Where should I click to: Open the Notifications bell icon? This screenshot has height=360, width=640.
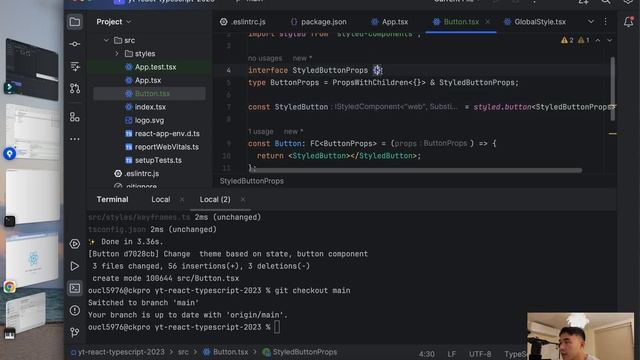pyautogui.click(x=629, y=22)
